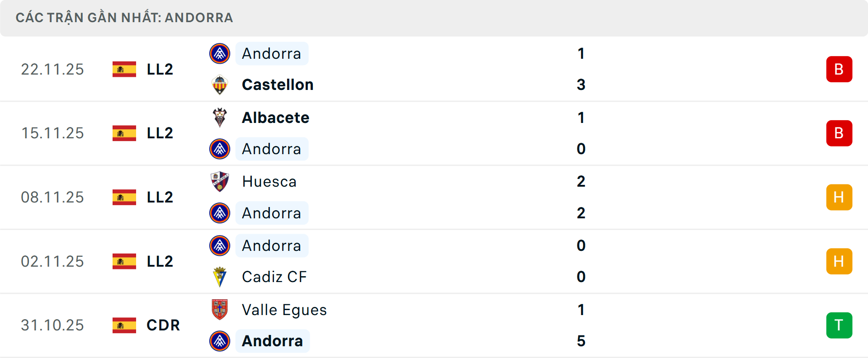The width and height of the screenshot is (868, 358).
Task: Open the Albacete team link
Action: coord(275,118)
